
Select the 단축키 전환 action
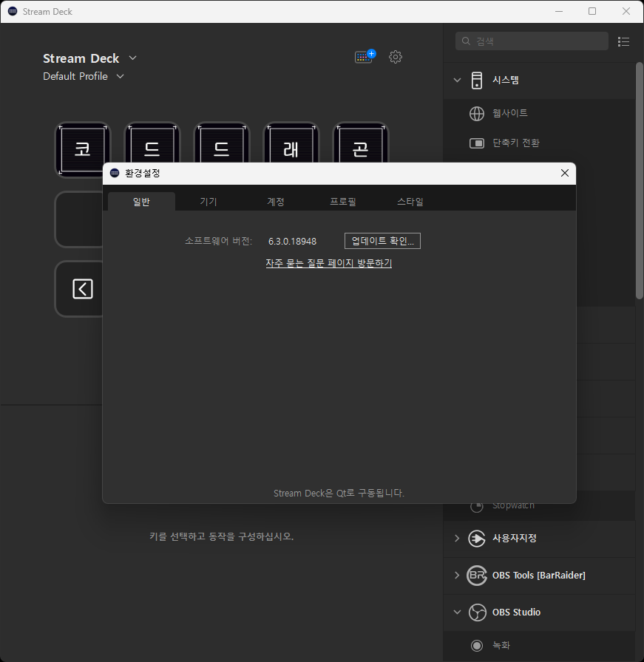click(x=539, y=143)
